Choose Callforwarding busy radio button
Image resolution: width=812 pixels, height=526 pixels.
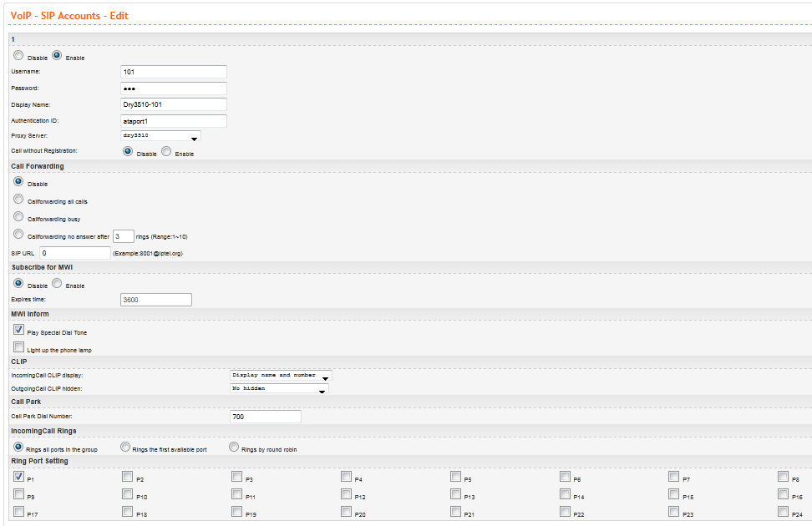click(x=18, y=216)
